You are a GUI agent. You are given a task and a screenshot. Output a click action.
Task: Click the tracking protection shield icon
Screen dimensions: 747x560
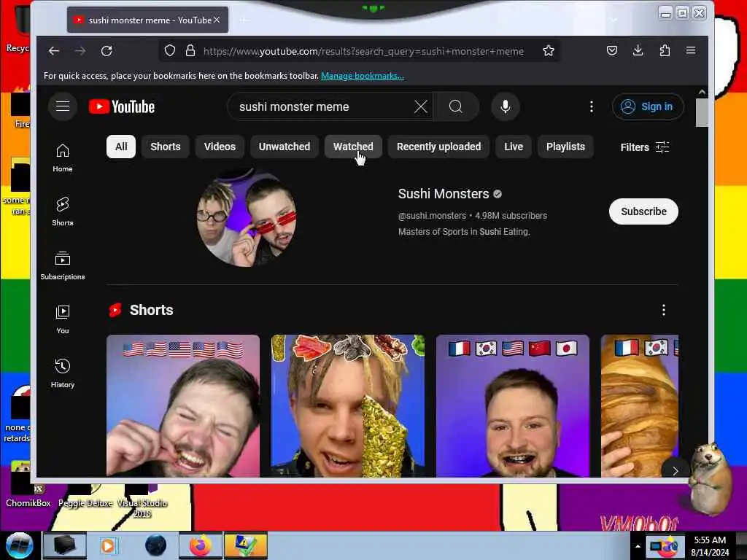coord(169,50)
